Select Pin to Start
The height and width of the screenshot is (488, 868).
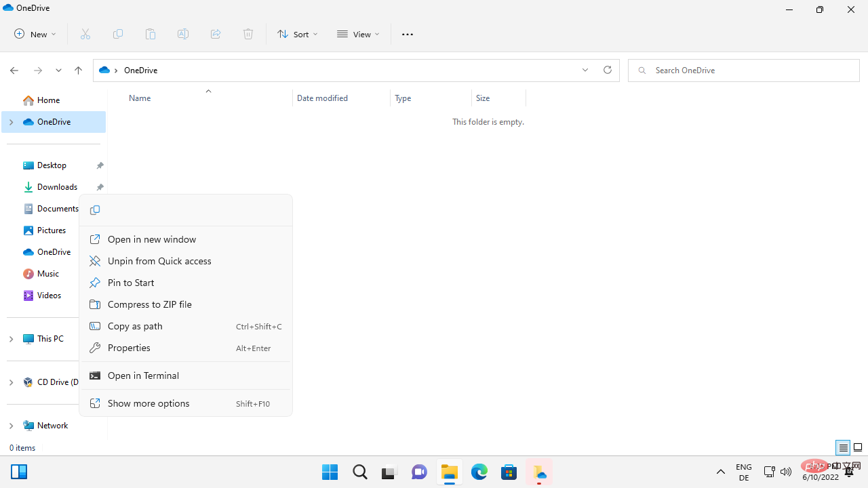[186, 283]
